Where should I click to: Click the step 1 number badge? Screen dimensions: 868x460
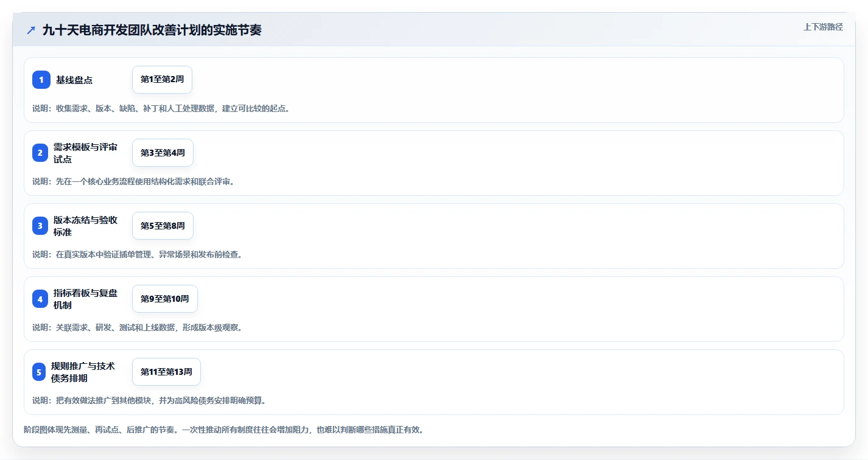tap(41, 80)
